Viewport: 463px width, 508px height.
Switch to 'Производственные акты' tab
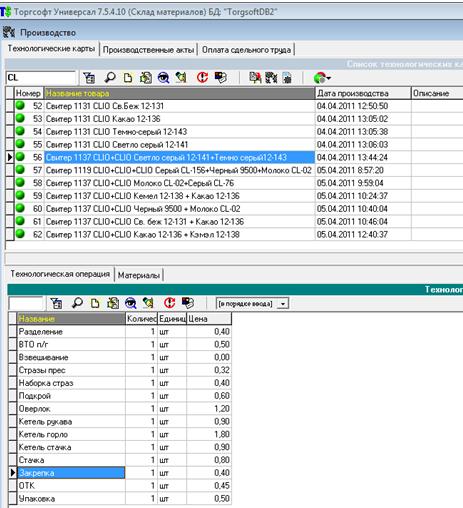coord(148,50)
